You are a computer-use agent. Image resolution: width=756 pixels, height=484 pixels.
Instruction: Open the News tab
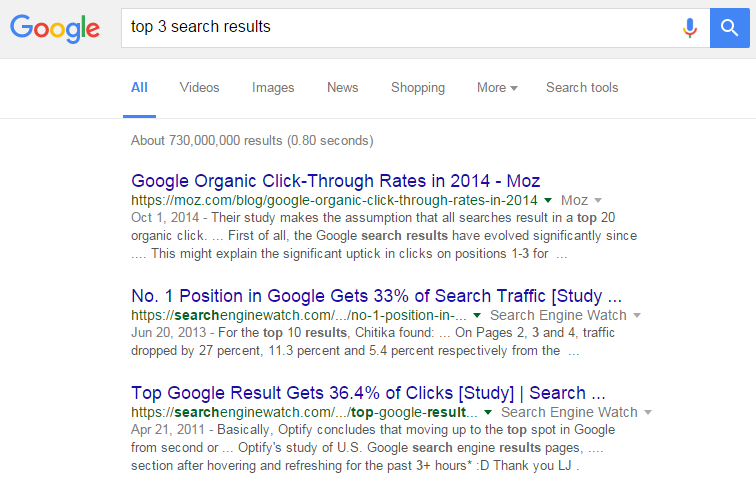[342, 88]
